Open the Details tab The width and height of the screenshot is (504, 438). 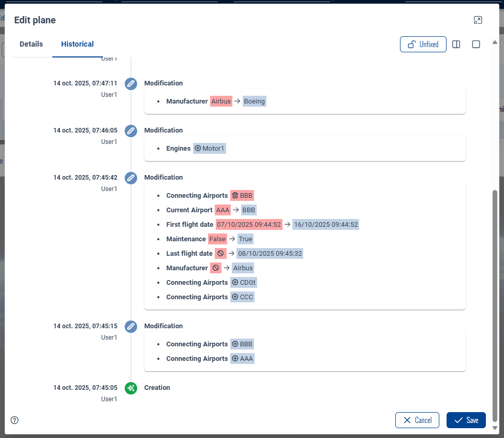tap(31, 45)
